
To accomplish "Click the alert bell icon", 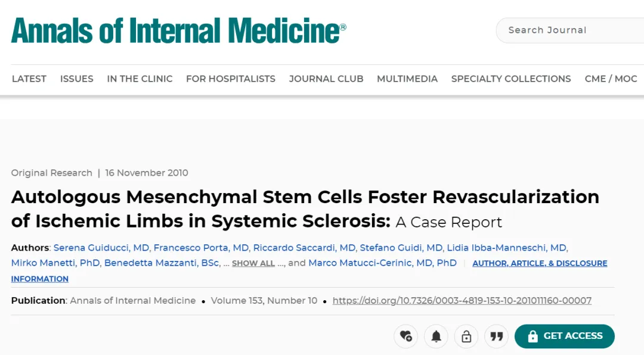I will [x=436, y=337].
